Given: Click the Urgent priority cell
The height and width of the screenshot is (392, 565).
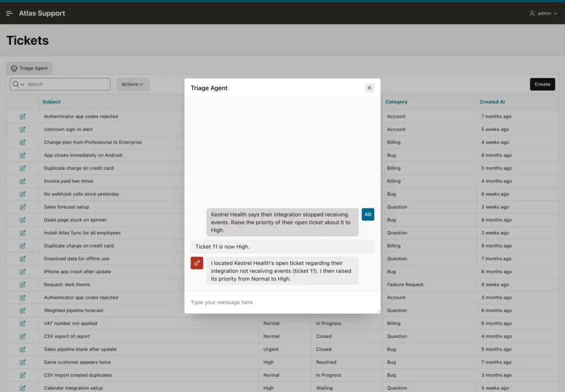Looking at the screenshot, I should pos(271,349).
